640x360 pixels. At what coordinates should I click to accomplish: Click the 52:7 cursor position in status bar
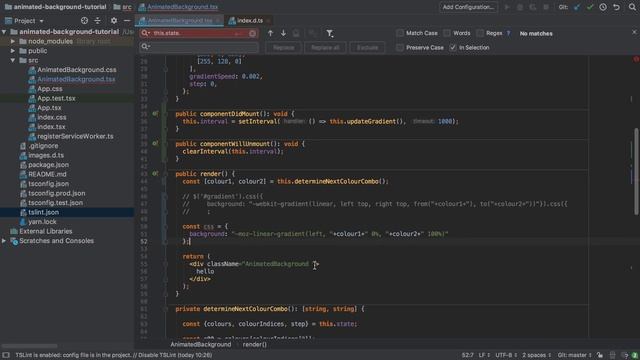[467, 355]
